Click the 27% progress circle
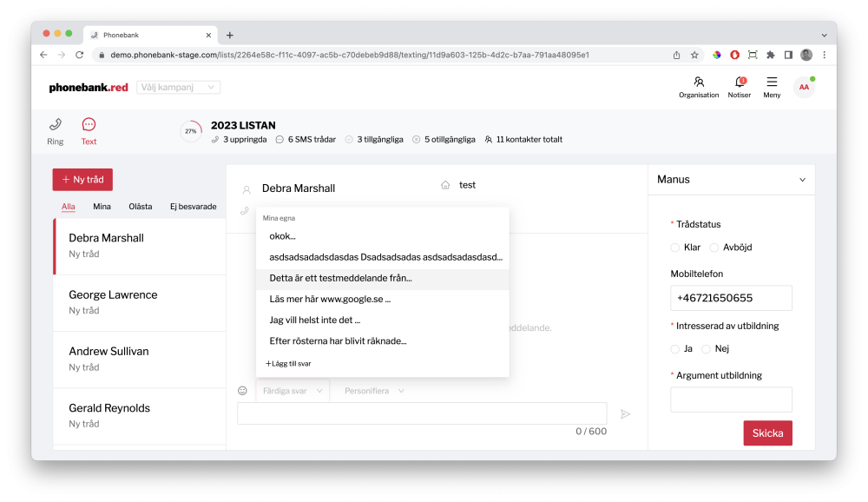The width and height of the screenshot is (868, 502). pos(190,131)
